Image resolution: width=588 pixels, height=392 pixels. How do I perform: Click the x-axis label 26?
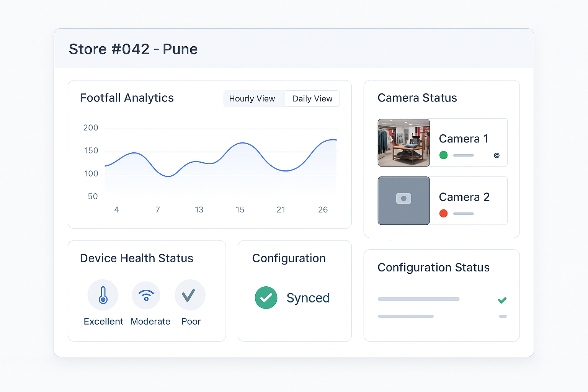click(x=323, y=210)
